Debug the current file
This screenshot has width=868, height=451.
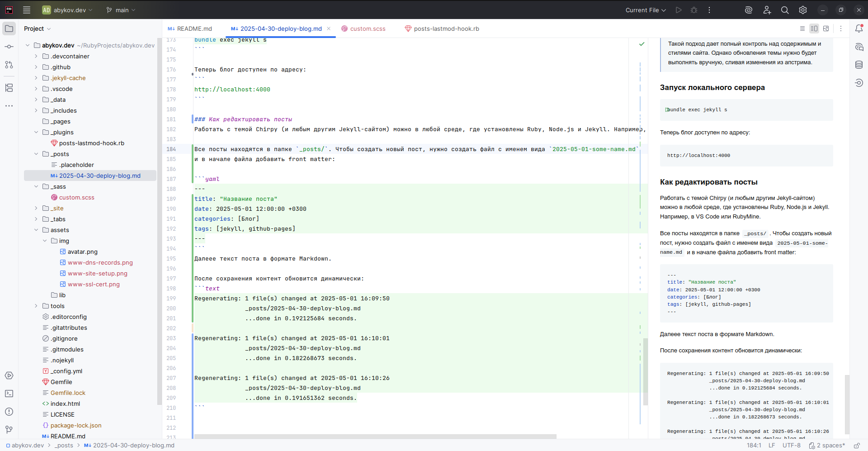(694, 10)
